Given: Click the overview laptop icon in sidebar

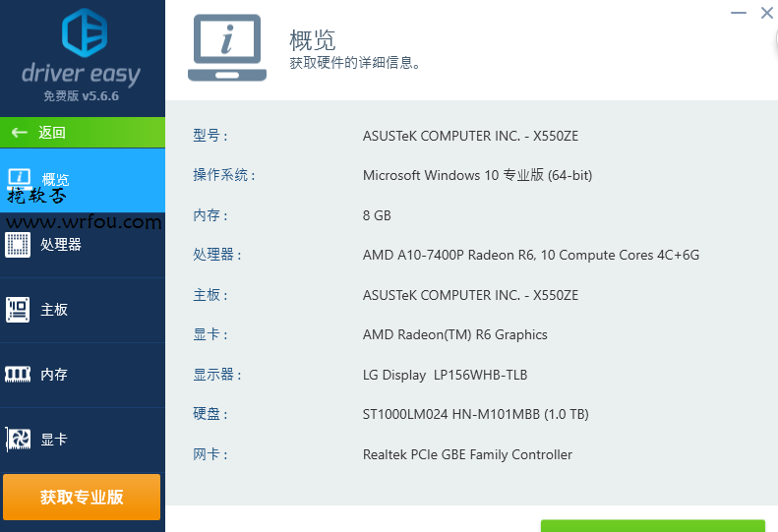Looking at the screenshot, I should tap(20, 178).
